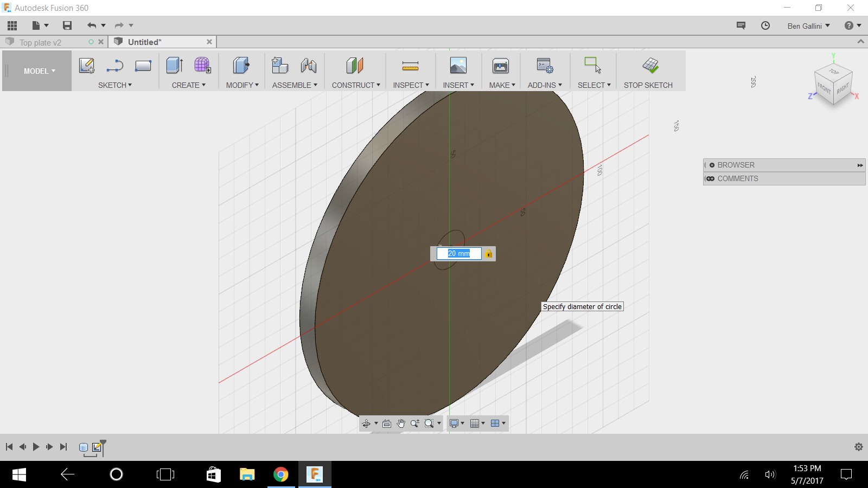The height and width of the screenshot is (488, 868).
Task: Expand the MODIFY menu
Action: click(x=242, y=85)
